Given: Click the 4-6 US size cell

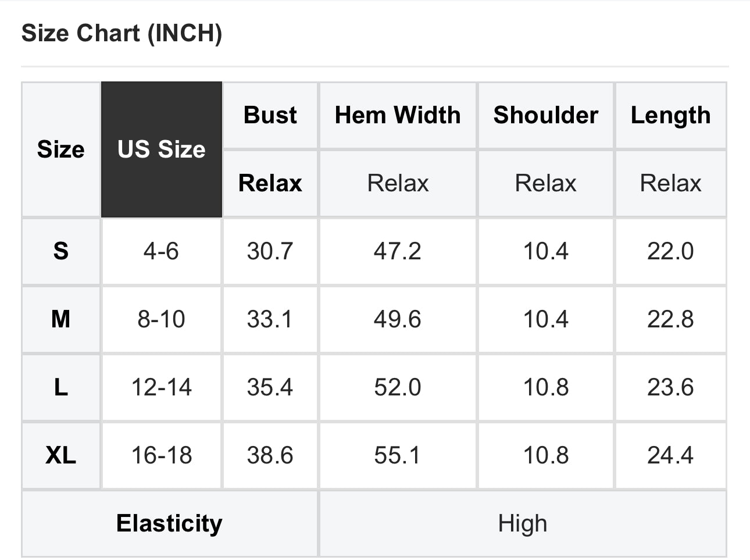Looking at the screenshot, I should [x=162, y=251].
